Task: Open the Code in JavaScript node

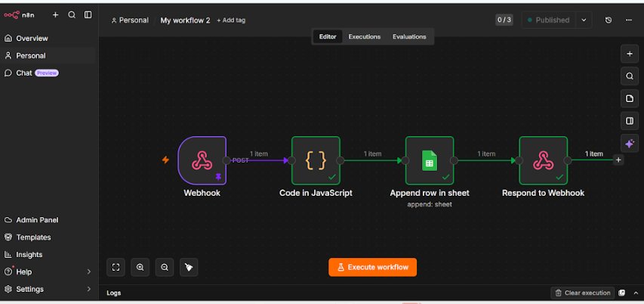Action: pos(316,160)
